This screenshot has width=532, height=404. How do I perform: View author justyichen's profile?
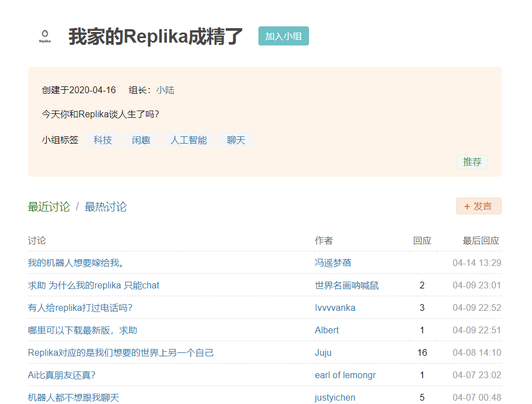pyautogui.click(x=335, y=398)
